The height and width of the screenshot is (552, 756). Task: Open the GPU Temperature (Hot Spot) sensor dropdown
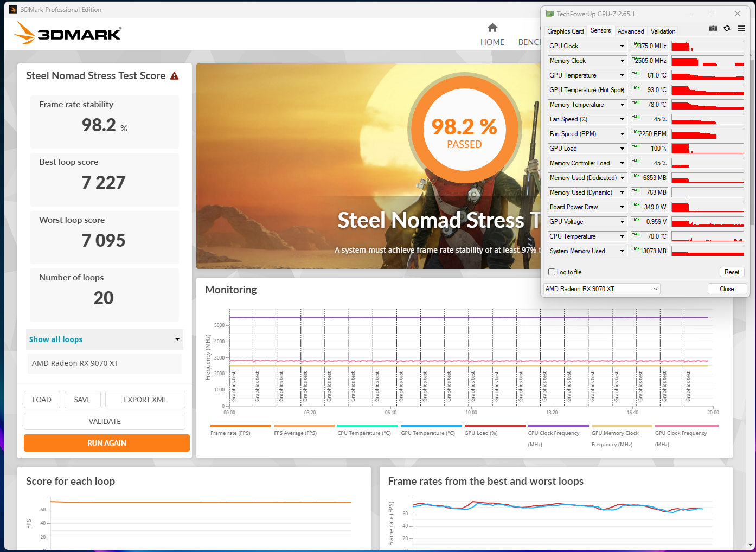tap(622, 90)
